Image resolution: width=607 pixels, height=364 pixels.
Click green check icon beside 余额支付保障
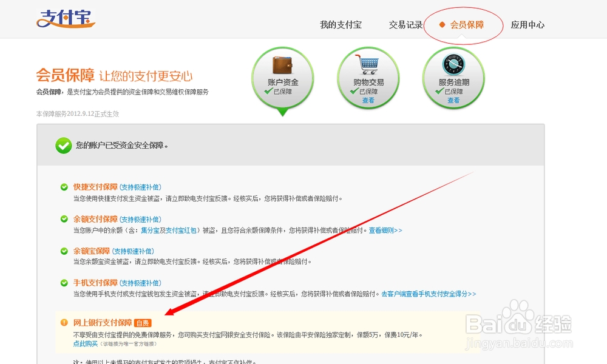tap(64, 219)
